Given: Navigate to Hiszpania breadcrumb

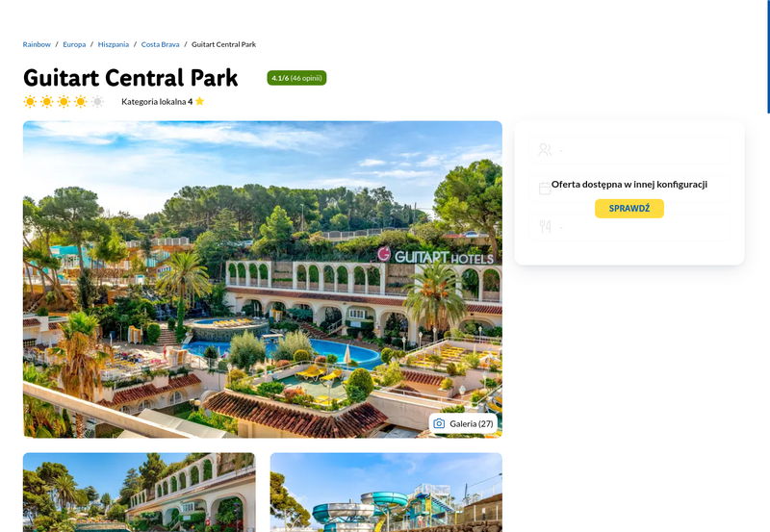Looking at the screenshot, I should tap(114, 44).
